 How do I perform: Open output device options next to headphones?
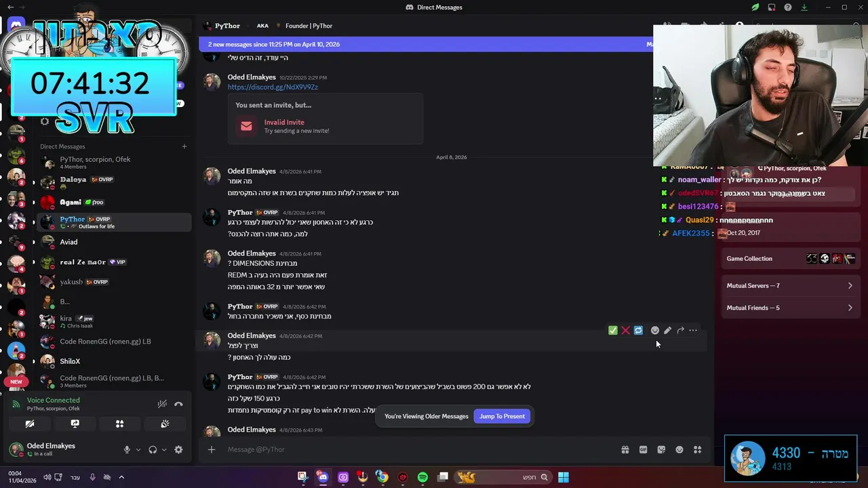(164, 449)
